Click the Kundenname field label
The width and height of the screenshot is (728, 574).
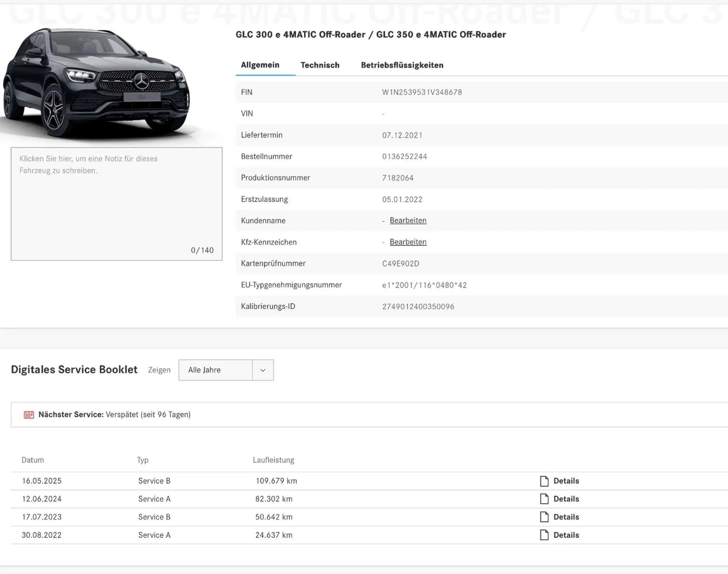pos(263,221)
